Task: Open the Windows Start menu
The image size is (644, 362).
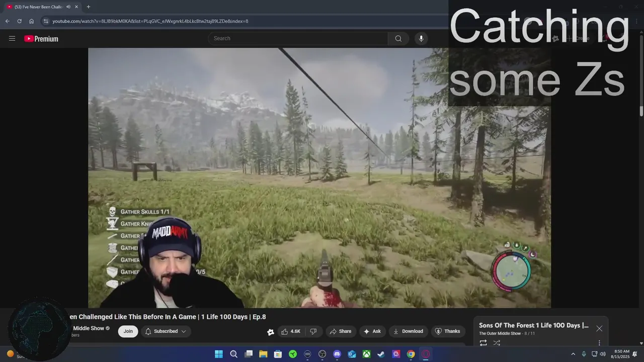Action: click(219, 354)
